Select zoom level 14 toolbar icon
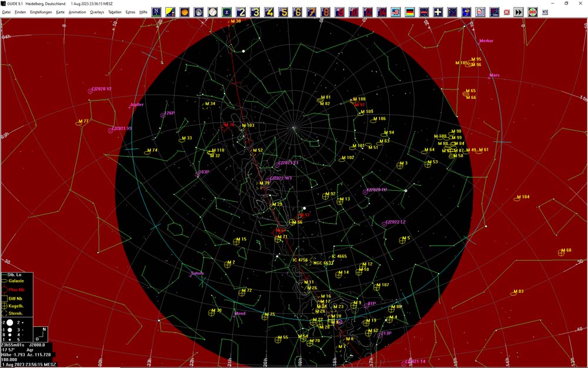 pyautogui.click(x=382, y=12)
